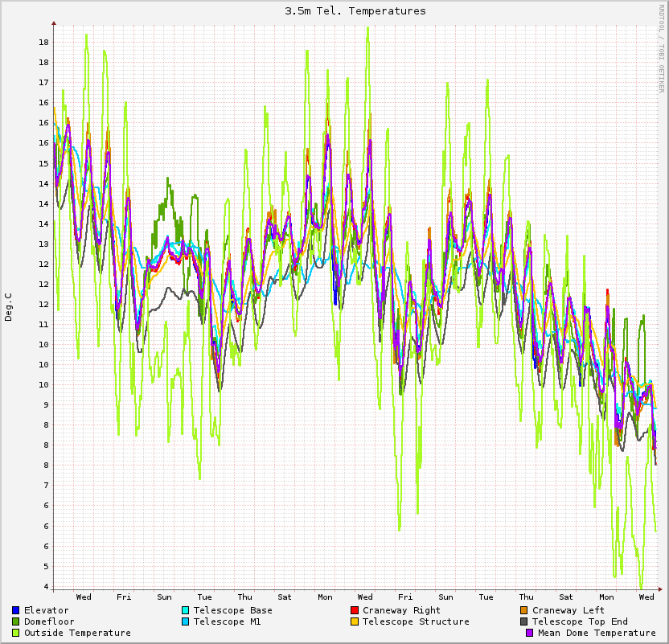Click the "3.5m Tel. Temperatures" chart title
The height and width of the screenshot is (644, 669).
pyautogui.click(x=355, y=11)
